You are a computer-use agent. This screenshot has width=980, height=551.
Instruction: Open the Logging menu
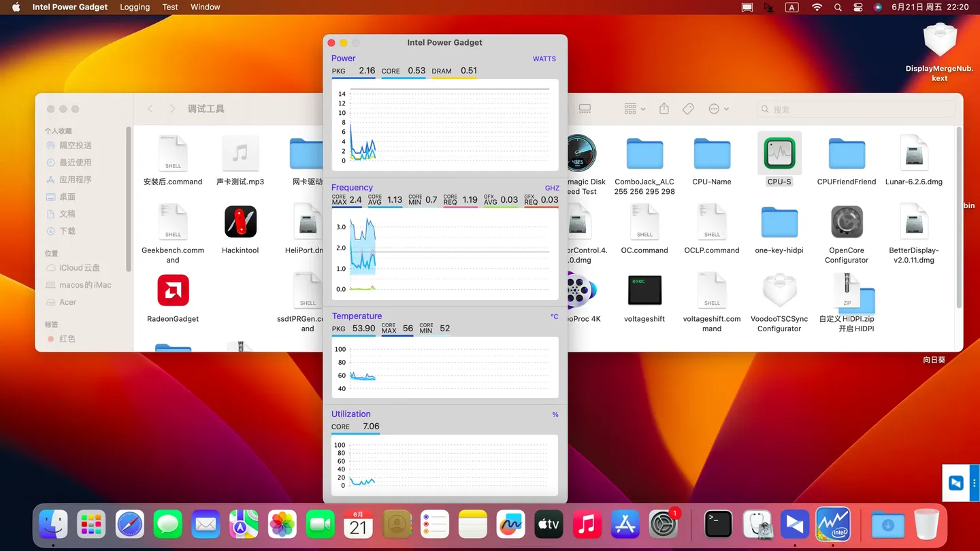coord(134,7)
